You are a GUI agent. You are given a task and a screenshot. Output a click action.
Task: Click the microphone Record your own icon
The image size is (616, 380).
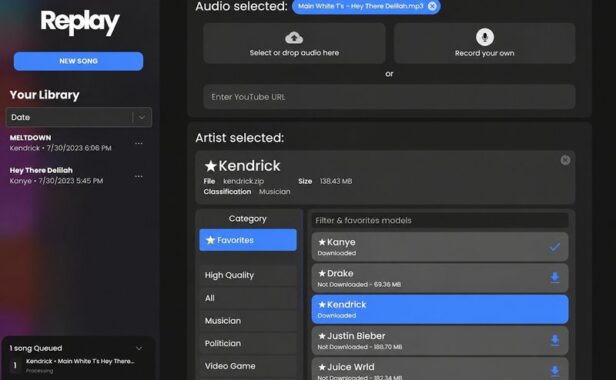click(x=485, y=37)
